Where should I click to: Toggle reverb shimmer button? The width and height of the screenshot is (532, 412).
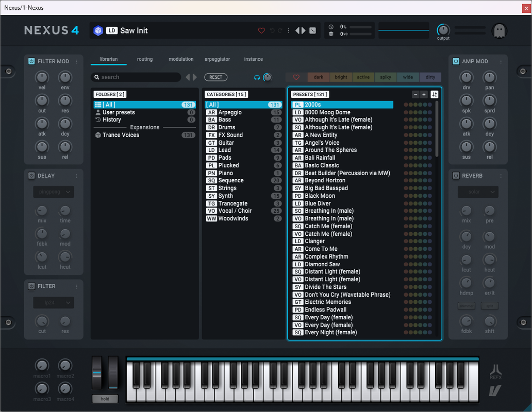point(466,306)
